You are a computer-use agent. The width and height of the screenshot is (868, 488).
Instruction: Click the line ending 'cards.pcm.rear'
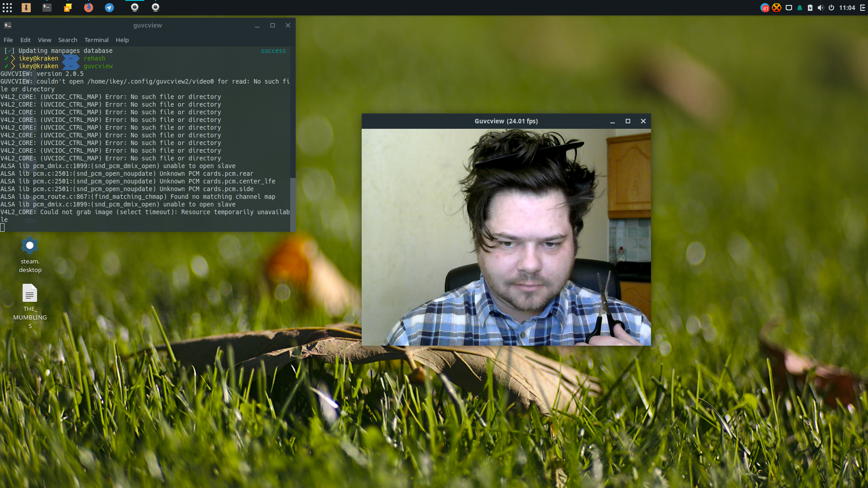127,174
